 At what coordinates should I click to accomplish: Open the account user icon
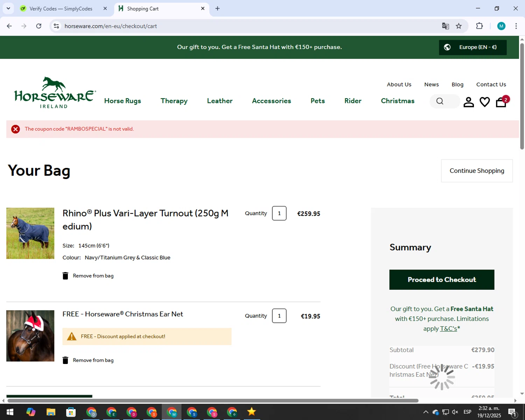tap(469, 102)
